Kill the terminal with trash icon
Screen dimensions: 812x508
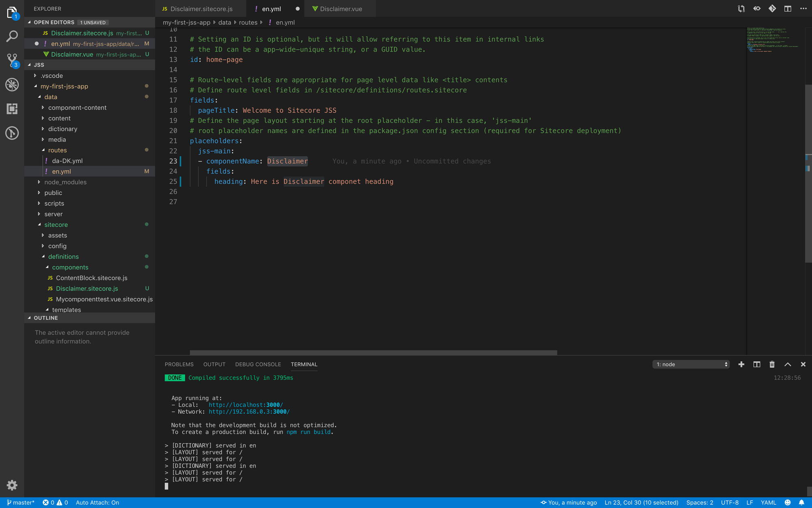tap(772, 364)
